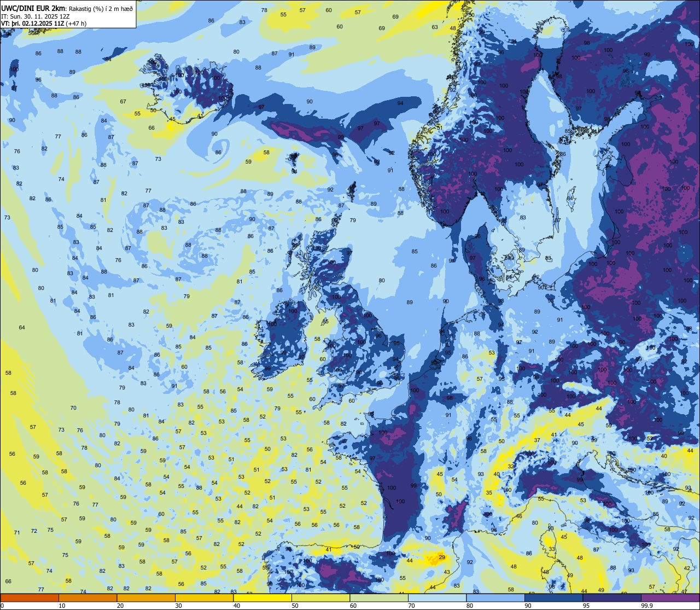This screenshot has height=610, width=700.
Task: Click the "10" tick label on the color bar
Action: coord(62,606)
